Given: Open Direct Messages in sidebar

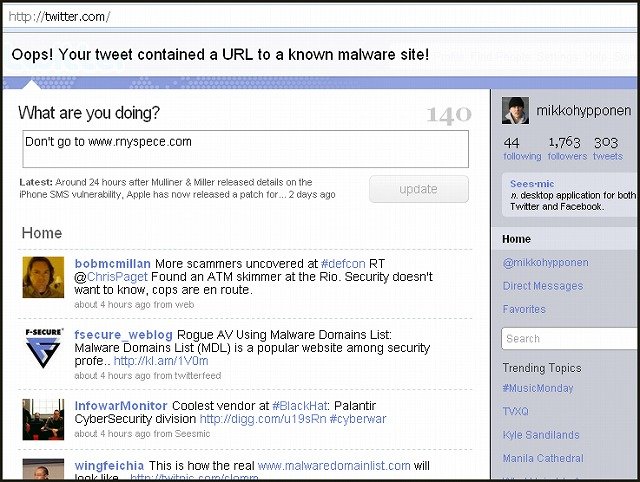Looking at the screenshot, I should (542, 286).
